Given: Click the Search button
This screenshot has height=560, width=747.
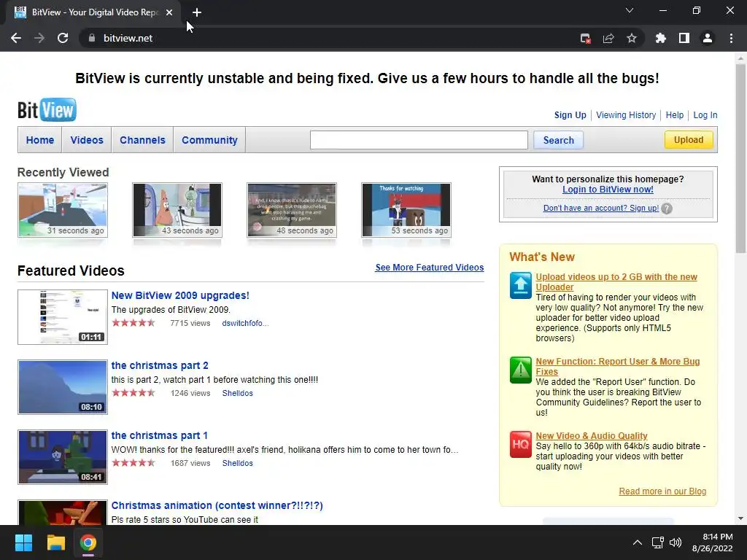Looking at the screenshot, I should [558, 140].
